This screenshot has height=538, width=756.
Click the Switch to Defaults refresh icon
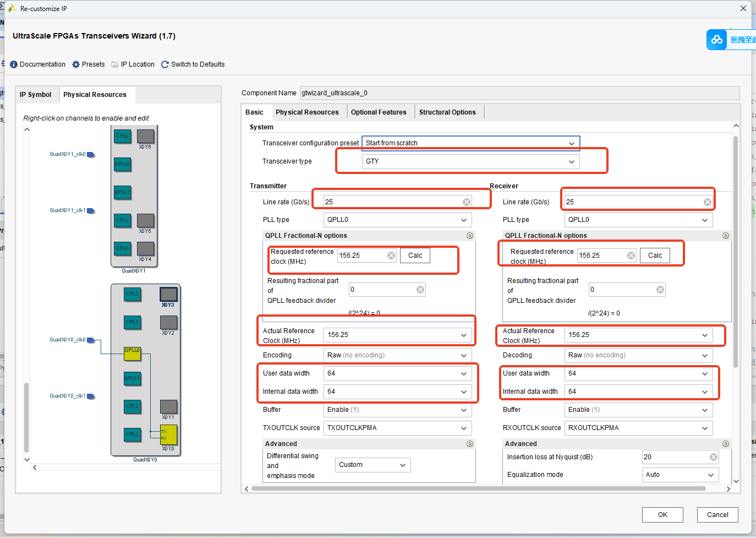coord(165,64)
